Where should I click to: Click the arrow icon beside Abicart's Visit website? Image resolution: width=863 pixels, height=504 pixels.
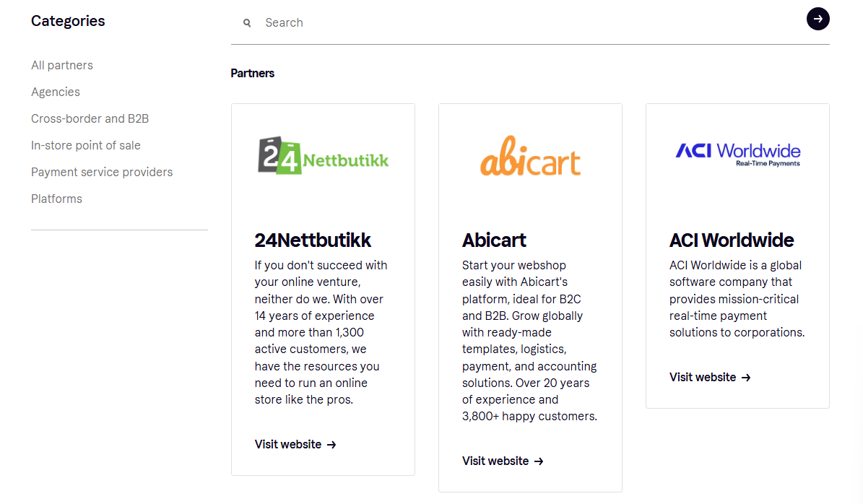pyautogui.click(x=539, y=461)
